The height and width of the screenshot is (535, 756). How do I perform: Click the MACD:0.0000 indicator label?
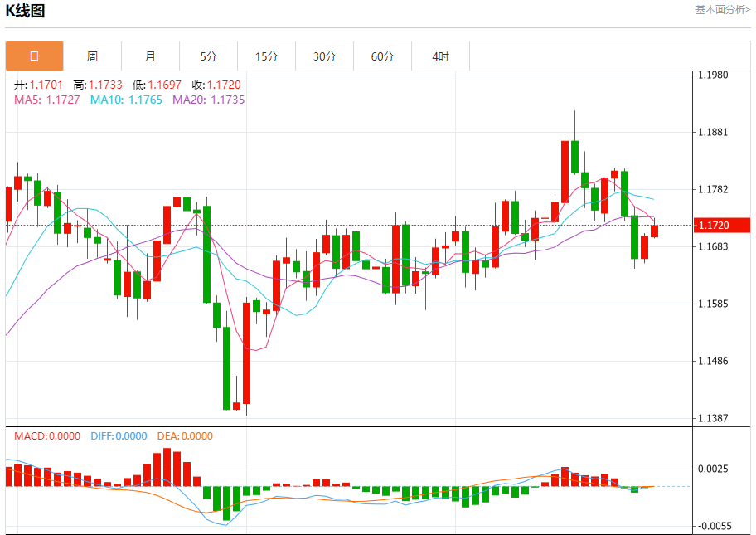(47, 436)
